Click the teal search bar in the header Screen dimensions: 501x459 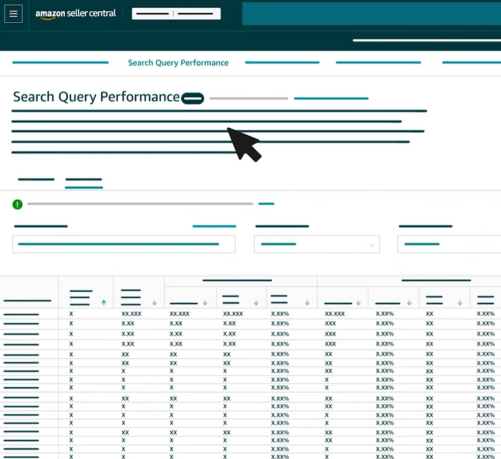tap(371, 14)
